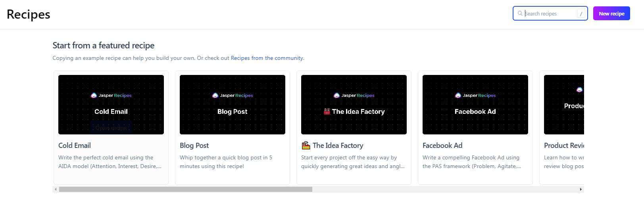Image resolution: width=644 pixels, height=203 pixels.
Task: Click 'Write a compelling Facebook Ad' description
Action: coord(472,162)
